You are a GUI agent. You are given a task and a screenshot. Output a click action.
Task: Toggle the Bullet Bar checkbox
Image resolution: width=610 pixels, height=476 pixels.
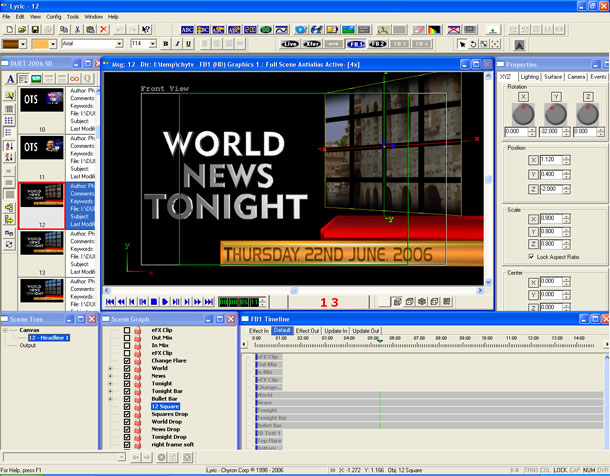coord(127,399)
